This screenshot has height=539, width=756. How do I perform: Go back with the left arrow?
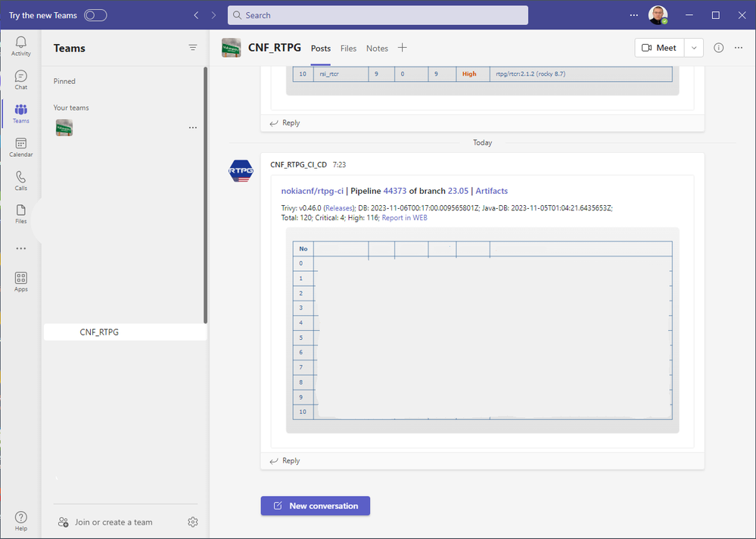click(x=196, y=15)
